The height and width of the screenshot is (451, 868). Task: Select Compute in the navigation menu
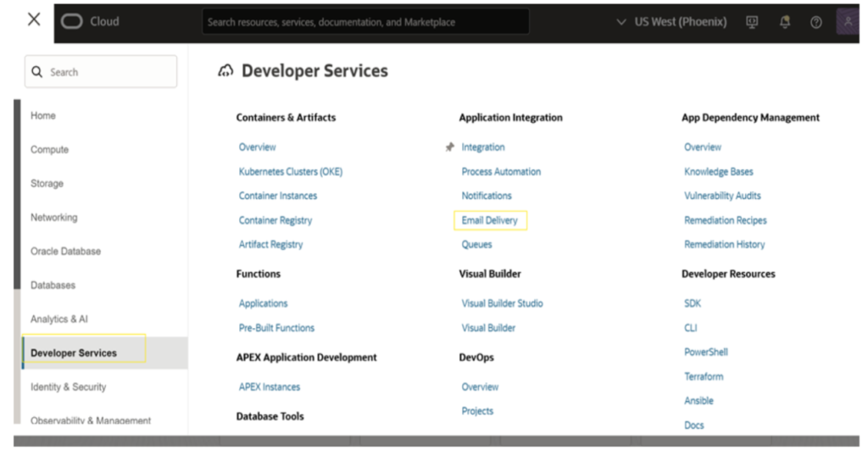[49, 149]
